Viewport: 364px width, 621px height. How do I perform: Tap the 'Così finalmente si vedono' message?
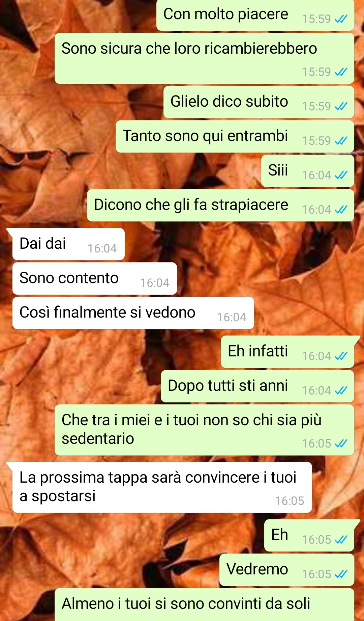[133, 313]
